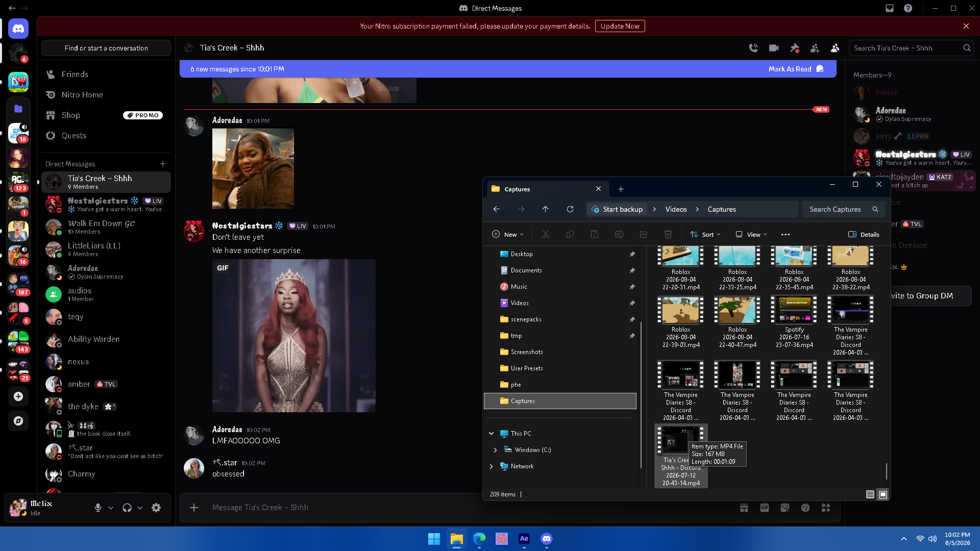Open Nitro Home in Discord
The width and height of the screenshot is (980, 551).
tap(106, 95)
